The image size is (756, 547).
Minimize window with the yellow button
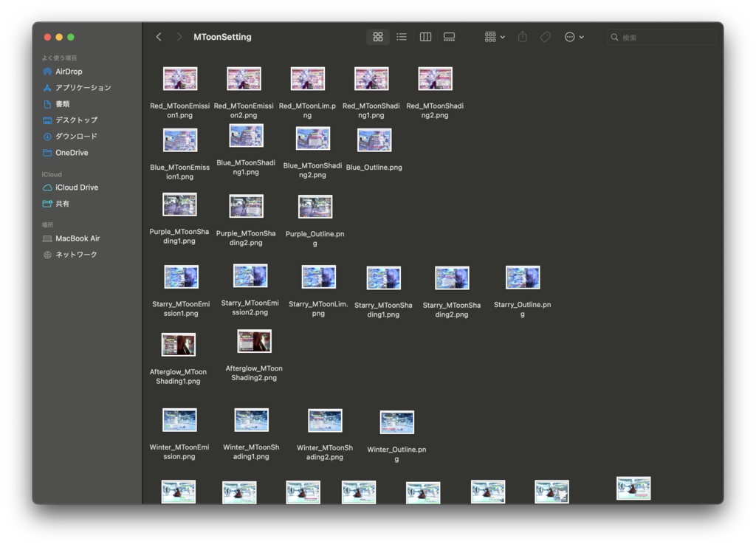coord(59,37)
